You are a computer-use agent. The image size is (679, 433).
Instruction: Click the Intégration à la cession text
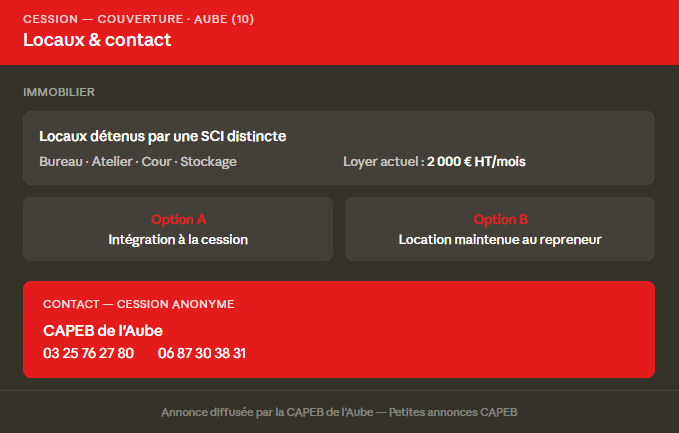178,239
